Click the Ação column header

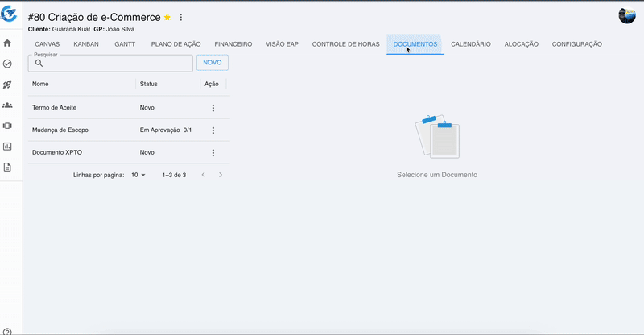coord(212,84)
